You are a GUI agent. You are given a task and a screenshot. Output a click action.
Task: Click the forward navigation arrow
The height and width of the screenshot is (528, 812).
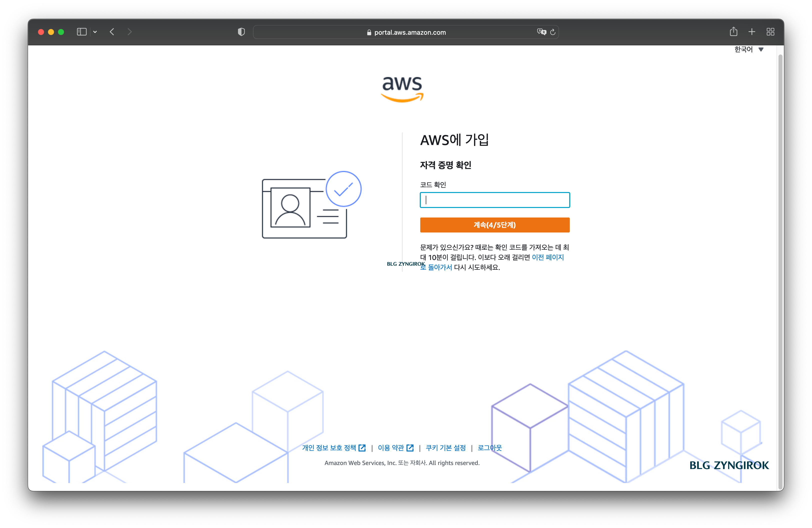130,32
